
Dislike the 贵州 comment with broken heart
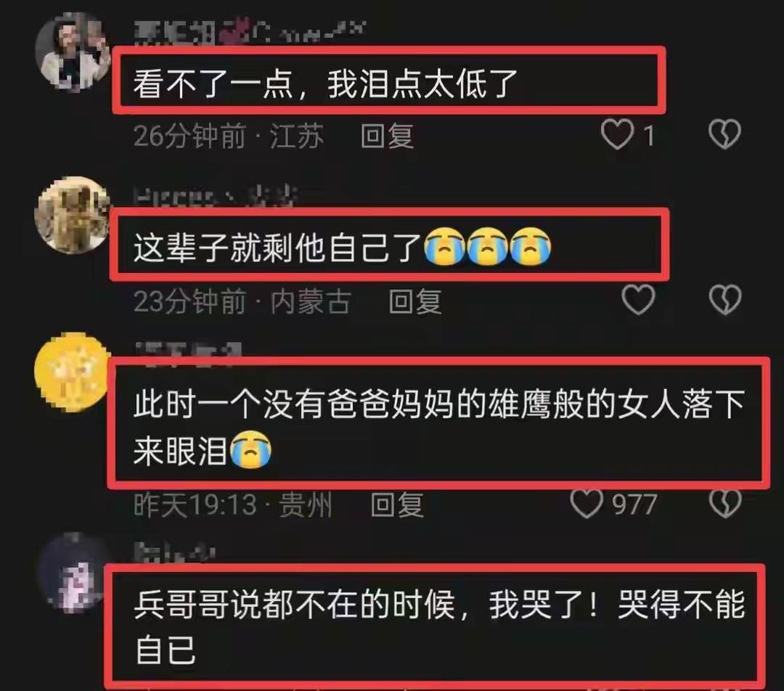pos(724,504)
